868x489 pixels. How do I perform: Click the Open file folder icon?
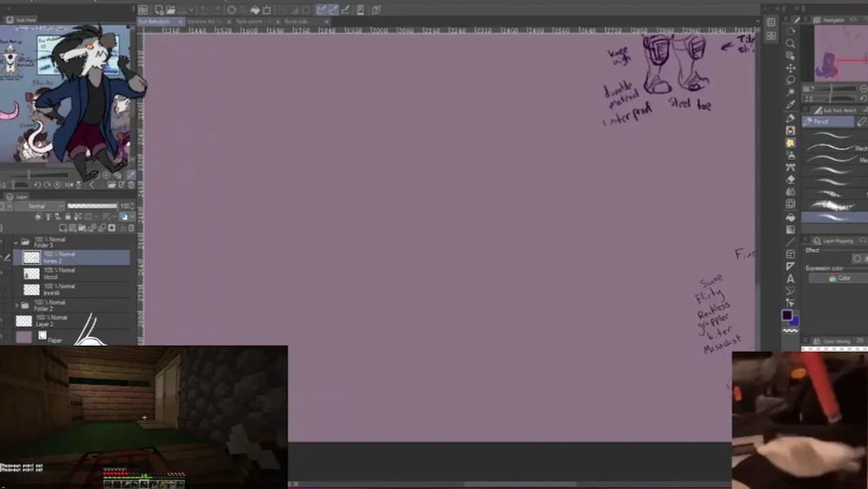pos(170,10)
